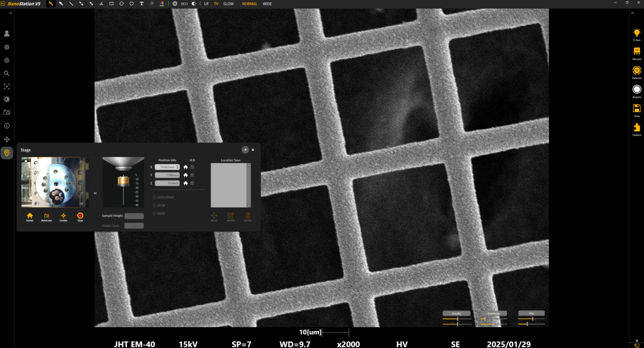The width and height of the screenshot is (644, 348).
Task: Collapse stage view with double chevron
Action: (x=95, y=193)
